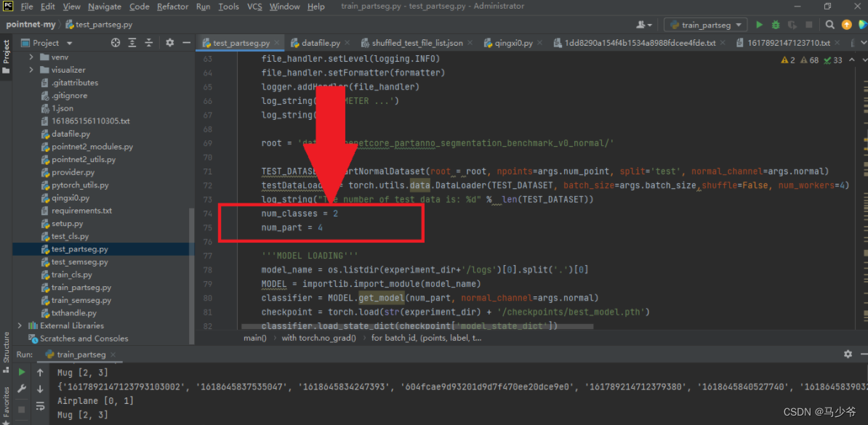Select test_semseg.py in project tree
Viewport: 868px width, 425px height.
[80, 262]
